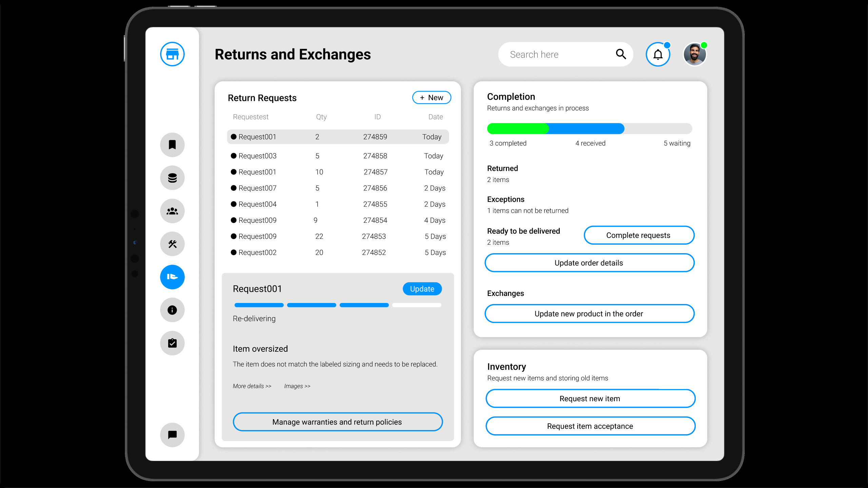Select the active returns sidebar icon
Viewport: 868px width, 488px height.
coord(172,277)
